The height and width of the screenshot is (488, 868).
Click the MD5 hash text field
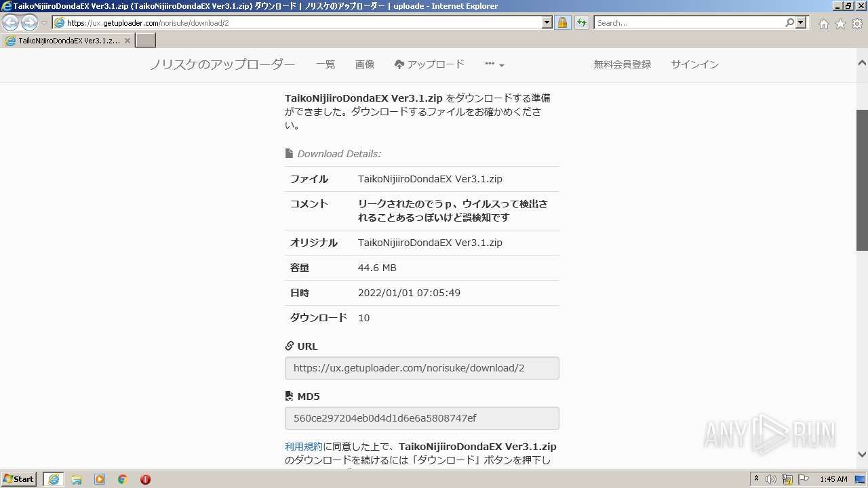click(422, 418)
